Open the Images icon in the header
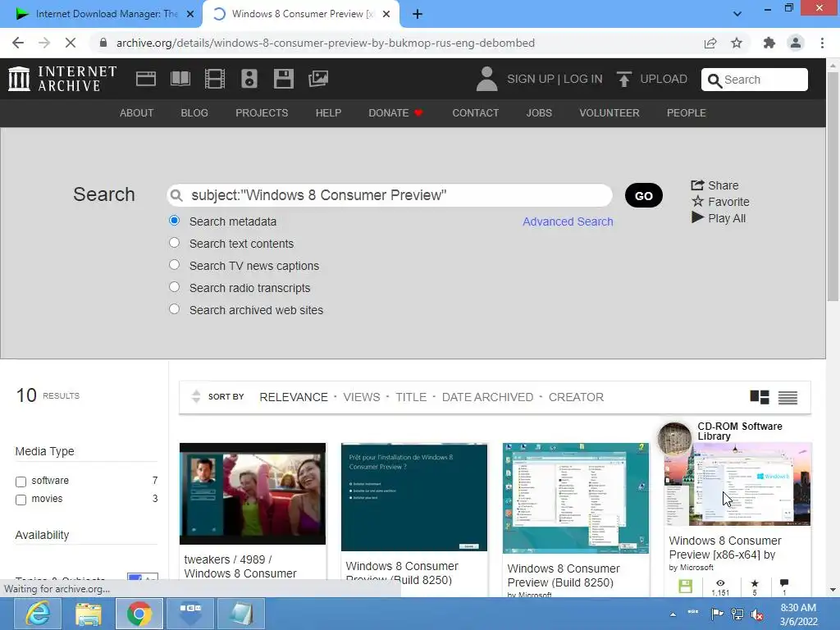The image size is (840, 630). pyautogui.click(x=318, y=79)
